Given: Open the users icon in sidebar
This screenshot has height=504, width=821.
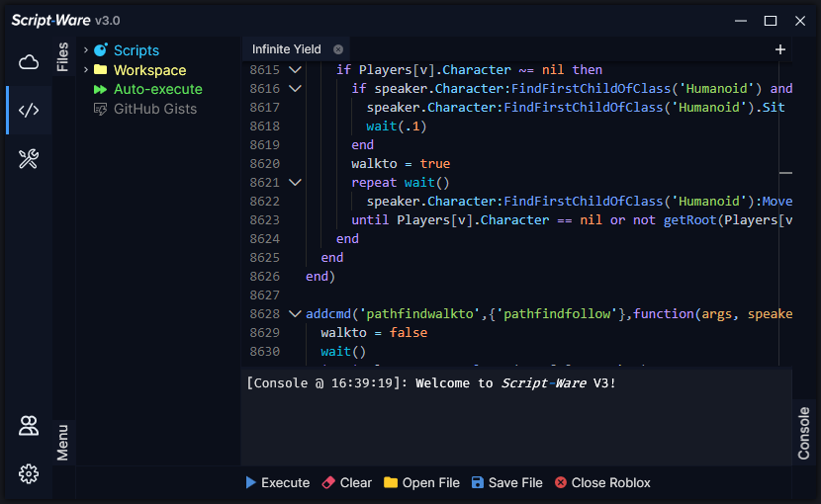Looking at the screenshot, I should point(29,427).
